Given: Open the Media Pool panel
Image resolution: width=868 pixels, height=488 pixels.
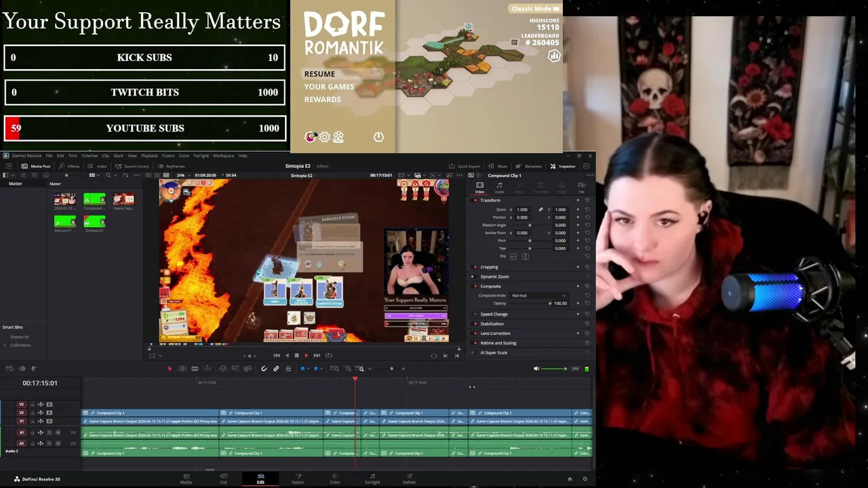Looking at the screenshot, I should pyautogui.click(x=35, y=166).
